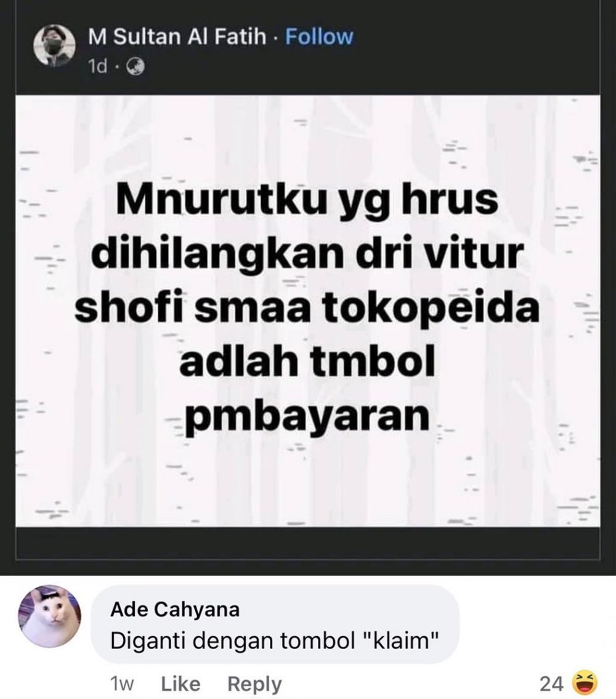
Task: Reply to Ade Cahyana's comment
Action: coord(254,684)
